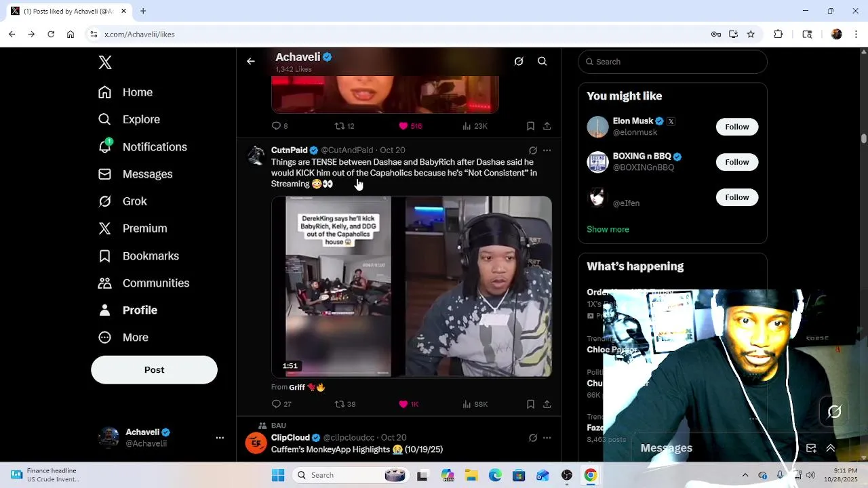868x488 pixels.
Task: Go to Profile in sidebar
Action: point(127,310)
